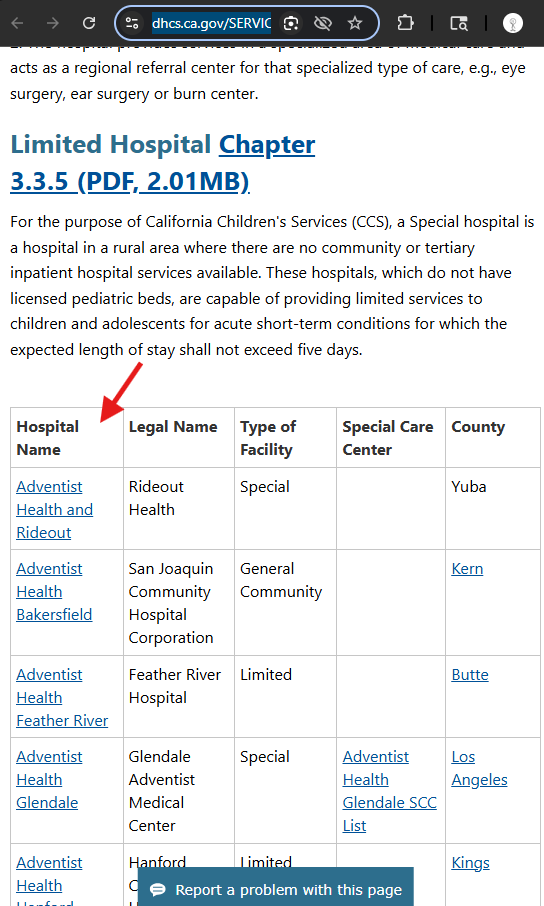Image resolution: width=544 pixels, height=906 pixels.
Task: Click the Butte county link
Action: 470,675
